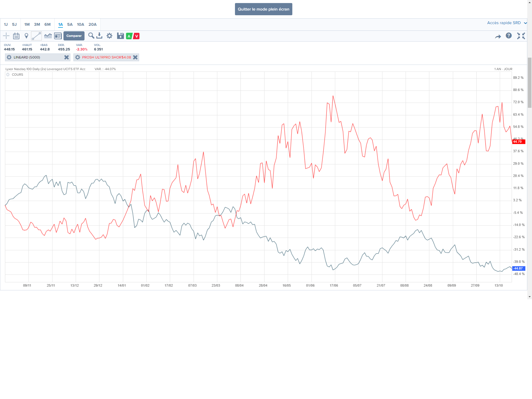Viewport: 532px width, 399px height.
Task: Save the chart with floppy icon
Action: [120, 36]
